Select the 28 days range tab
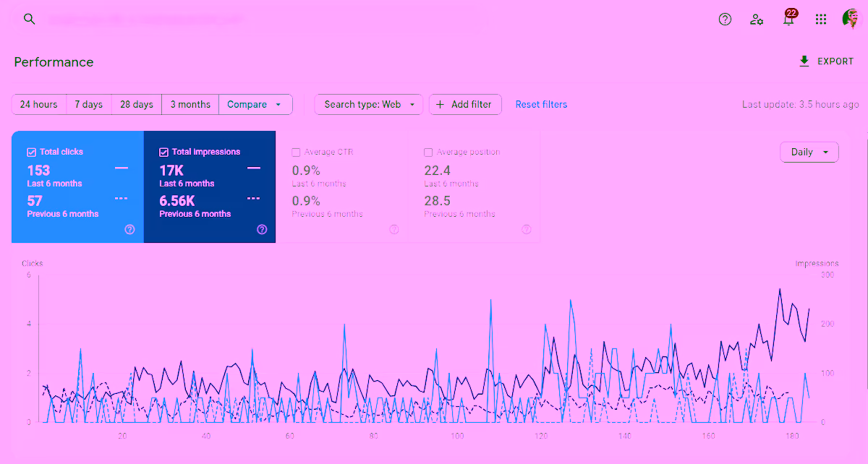 tap(137, 105)
